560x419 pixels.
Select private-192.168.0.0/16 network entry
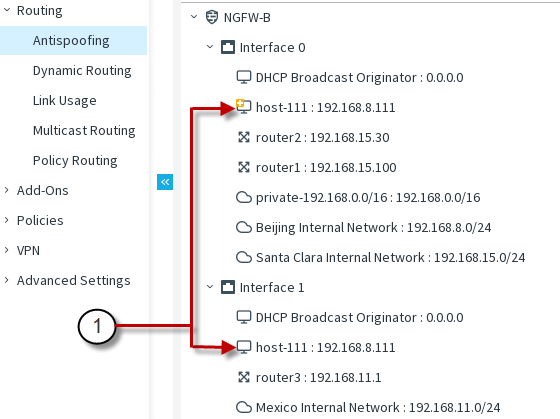(x=358, y=197)
